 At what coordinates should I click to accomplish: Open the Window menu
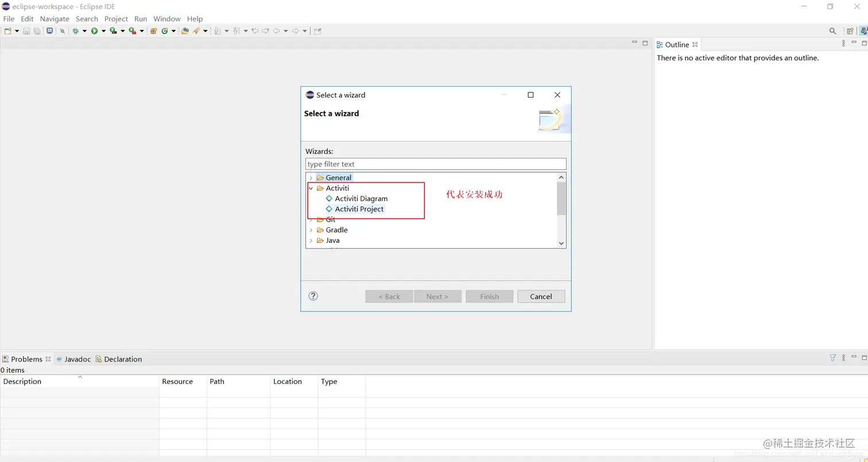(x=167, y=19)
